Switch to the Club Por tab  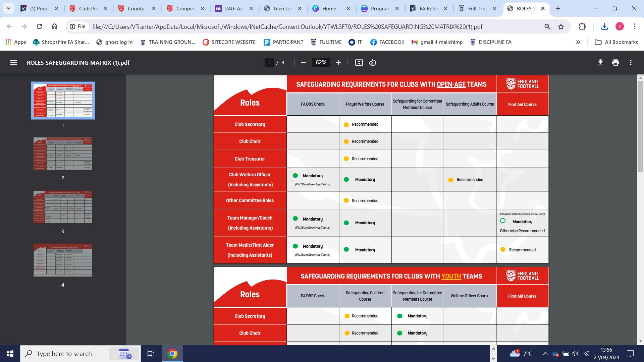pos(88,8)
